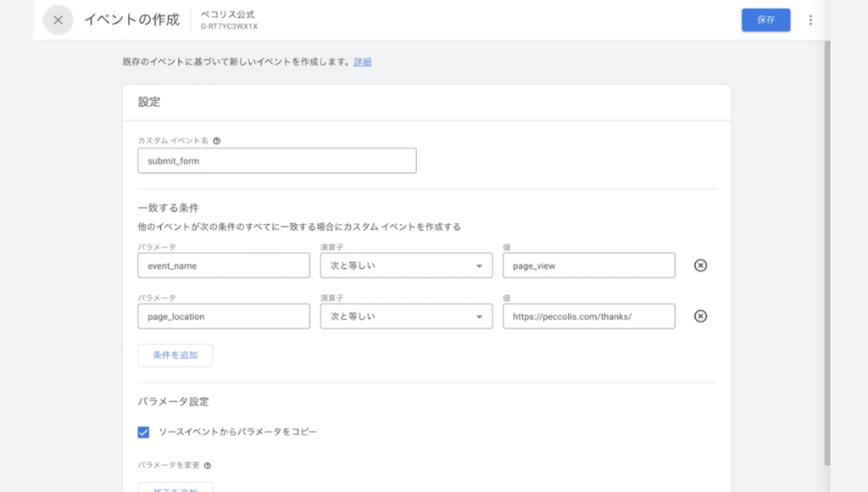Add another matching condition
Image resolution: width=868 pixels, height=492 pixels.
click(x=175, y=355)
